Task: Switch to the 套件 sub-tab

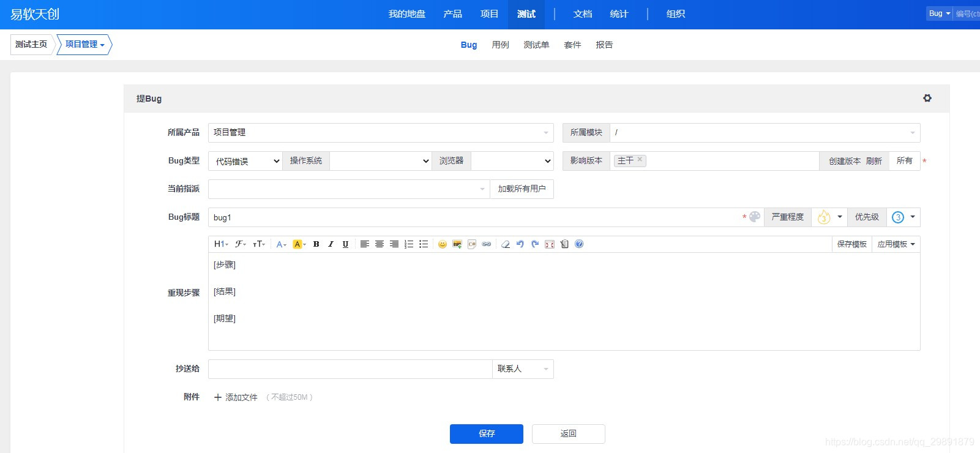Action: [572, 45]
